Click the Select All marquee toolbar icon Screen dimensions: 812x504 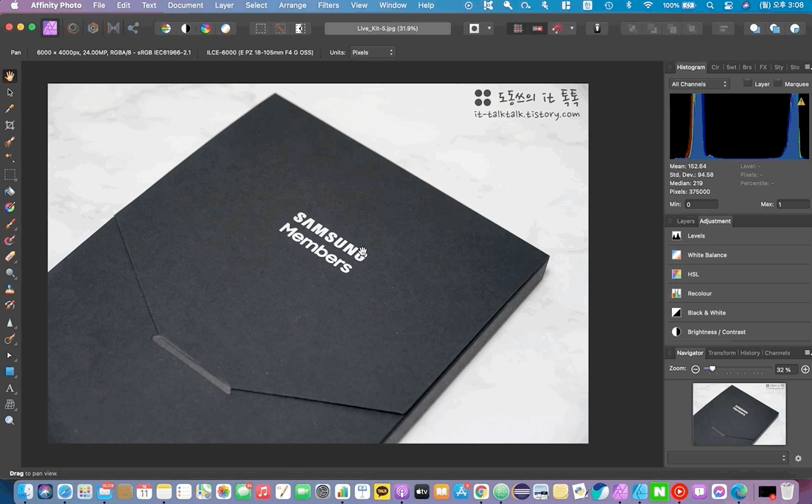tap(261, 29)
